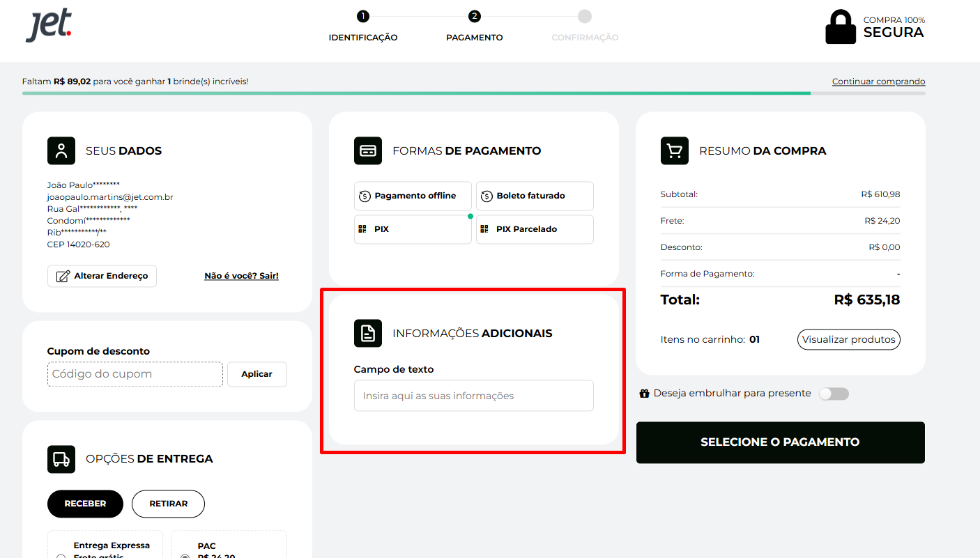Click the Opções de Entrega truck icon

(x=61, y=459)
